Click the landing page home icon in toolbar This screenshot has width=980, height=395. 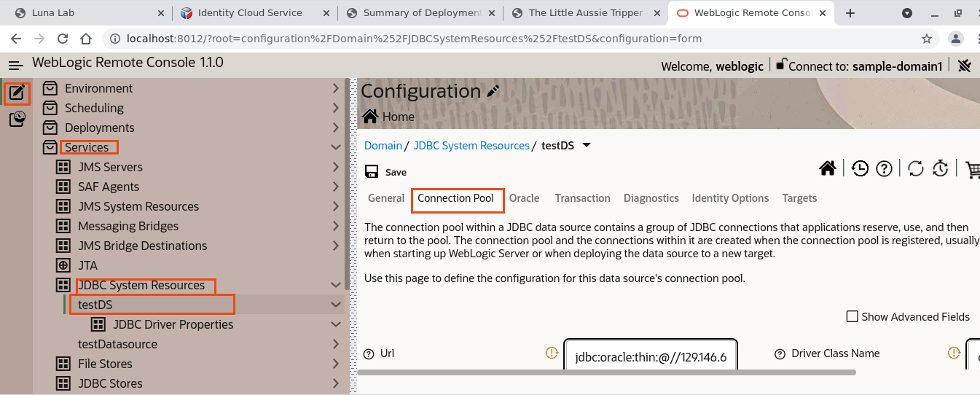827,168
